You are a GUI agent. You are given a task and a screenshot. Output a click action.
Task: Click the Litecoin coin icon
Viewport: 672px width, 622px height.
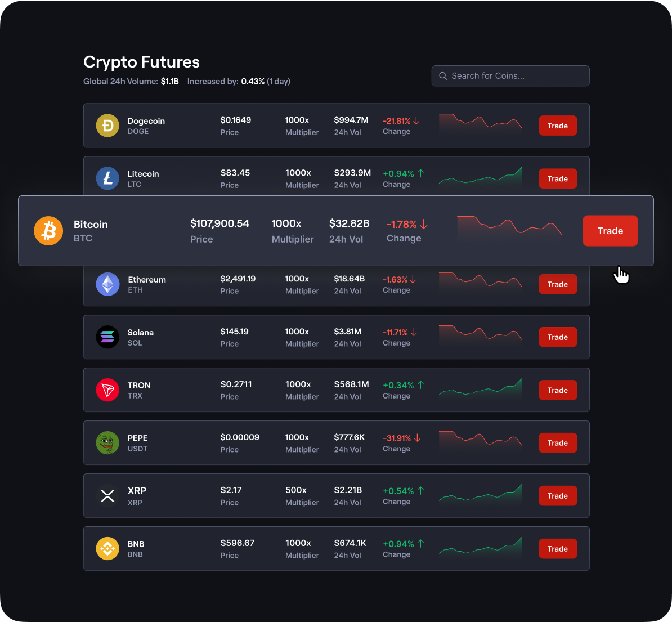click(x=107, y=178)
